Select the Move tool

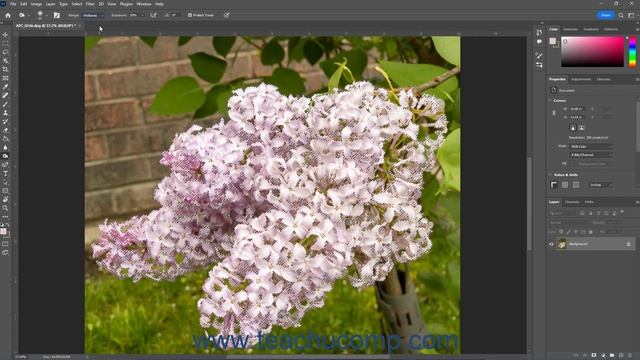pyautogui.click(x=5, y=35)
